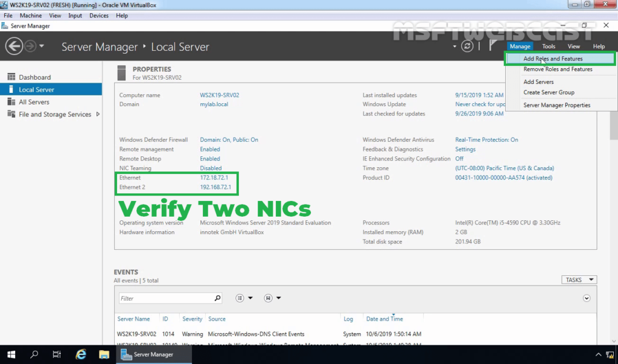Screen dimensions: 618x364
Task: Open the events criteria list dropdown
Action: [x=244, y=298]
